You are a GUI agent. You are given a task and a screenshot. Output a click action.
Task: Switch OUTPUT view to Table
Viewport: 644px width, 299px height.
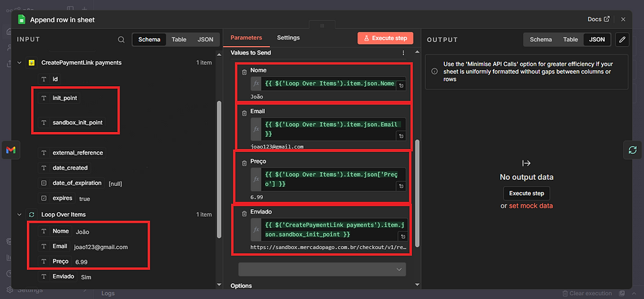(x=570, y=39)
